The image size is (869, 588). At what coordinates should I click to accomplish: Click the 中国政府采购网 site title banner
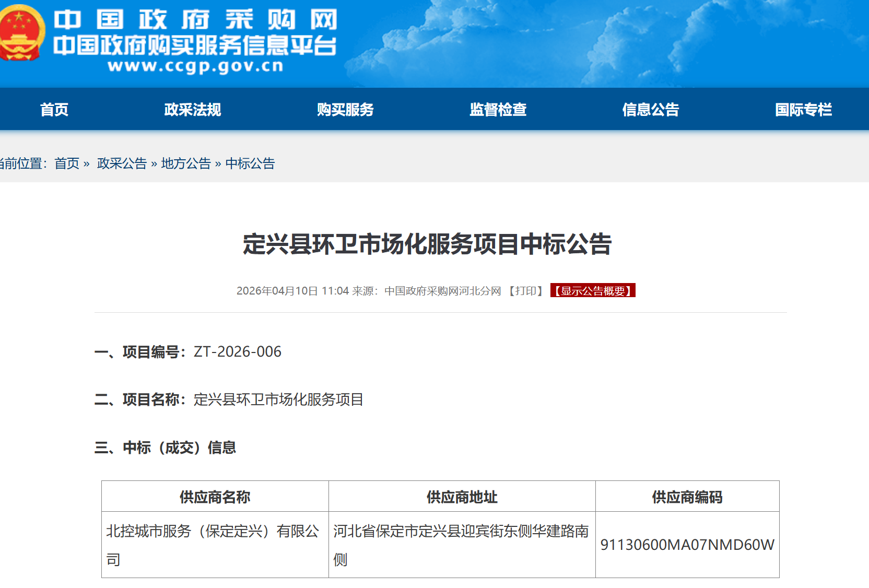click(195, 20)
